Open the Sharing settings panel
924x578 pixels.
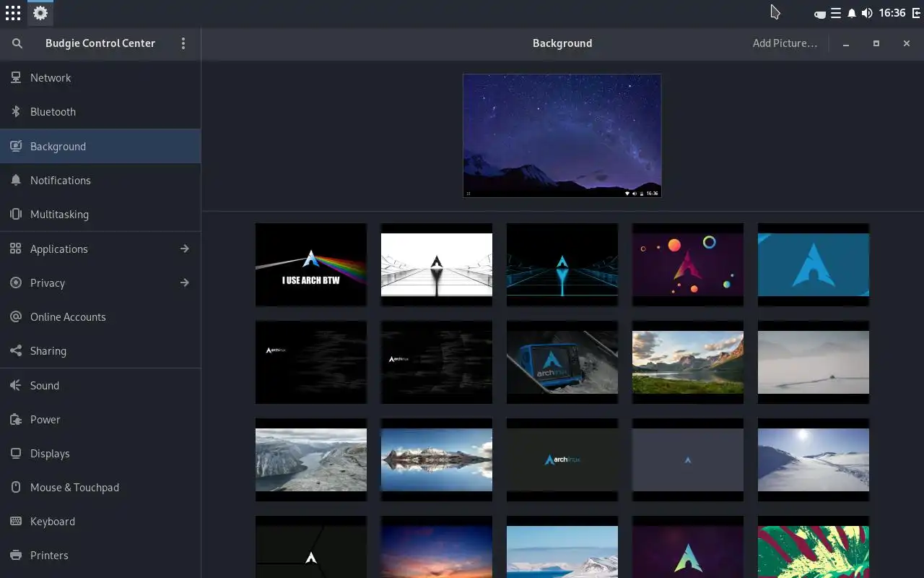tap(100, 350)
